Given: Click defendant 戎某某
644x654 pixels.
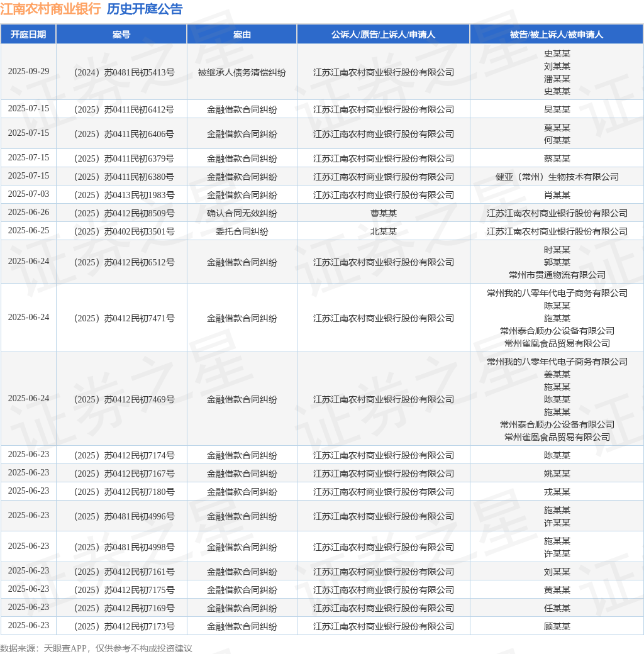Looking at the screenshot, I should pyautogui.click(x=557, y=492).
